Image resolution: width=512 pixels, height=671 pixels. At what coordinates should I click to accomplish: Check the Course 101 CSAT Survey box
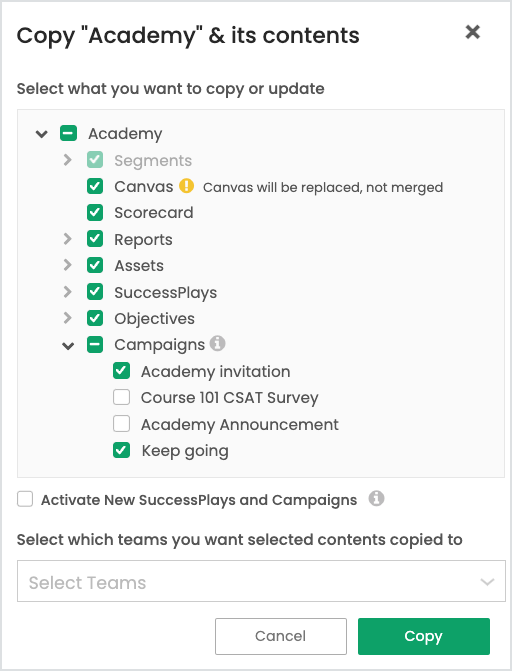pos(122,397)
